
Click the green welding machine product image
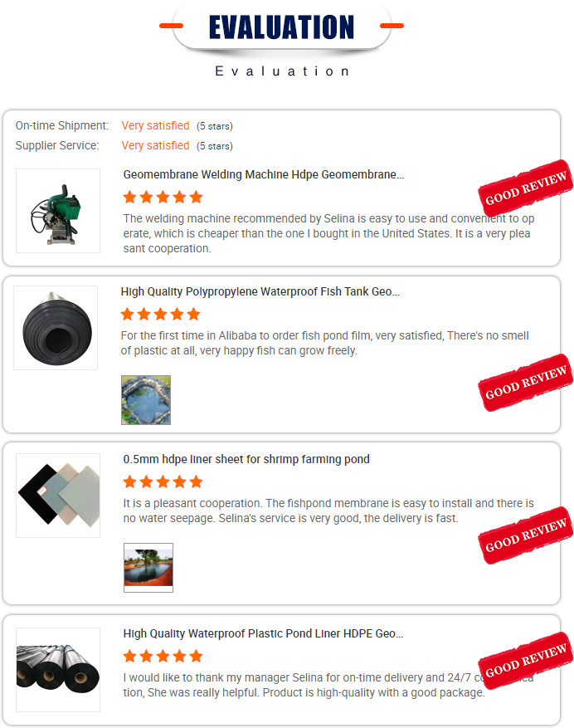[x=58, y=211]
